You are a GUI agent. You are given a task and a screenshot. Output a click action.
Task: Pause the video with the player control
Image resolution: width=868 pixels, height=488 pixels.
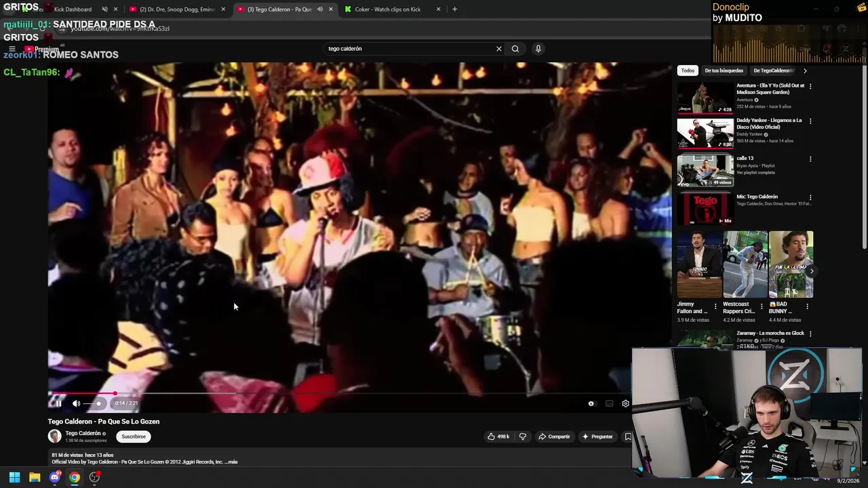[58, 403]
